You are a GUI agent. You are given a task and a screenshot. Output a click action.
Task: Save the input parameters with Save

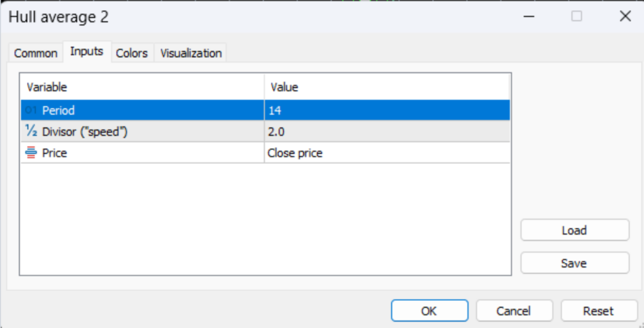click(x=574, y=263)
